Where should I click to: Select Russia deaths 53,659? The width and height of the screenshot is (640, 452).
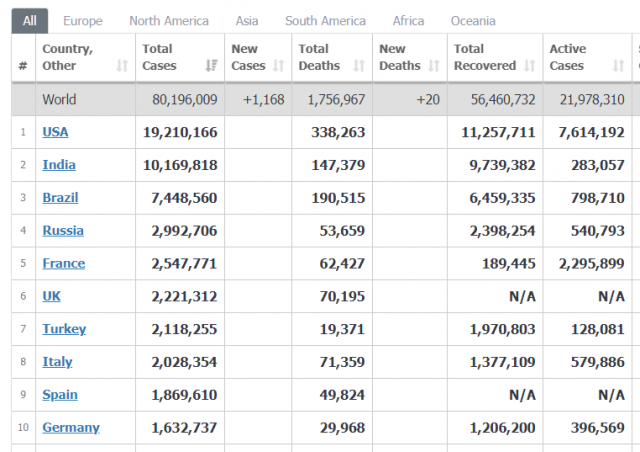(342, 231)
